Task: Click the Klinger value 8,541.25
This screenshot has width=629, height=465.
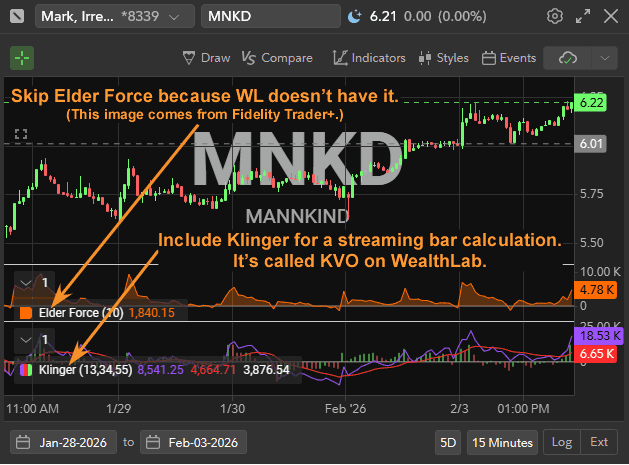Action: 160,370
